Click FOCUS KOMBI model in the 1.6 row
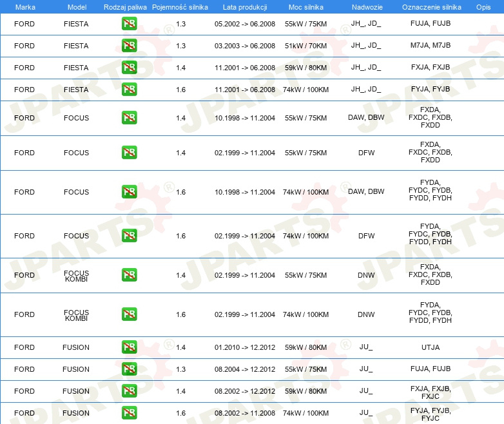The height and width of the screenshot is (424, 504). tap(76, 315)
